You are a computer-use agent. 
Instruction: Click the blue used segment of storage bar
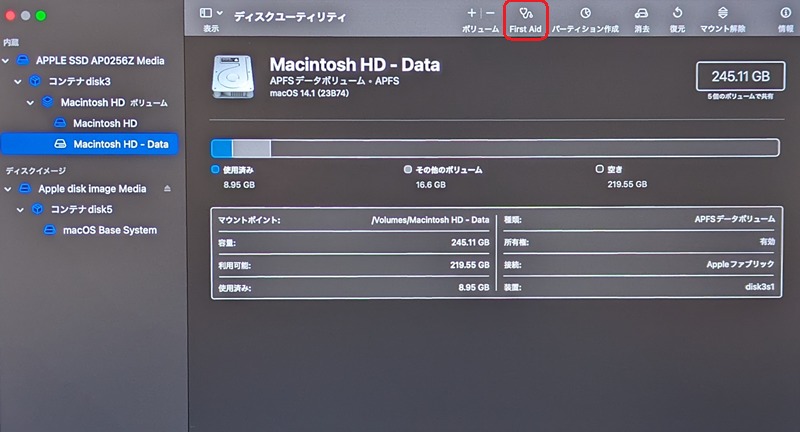pos(222,148)
